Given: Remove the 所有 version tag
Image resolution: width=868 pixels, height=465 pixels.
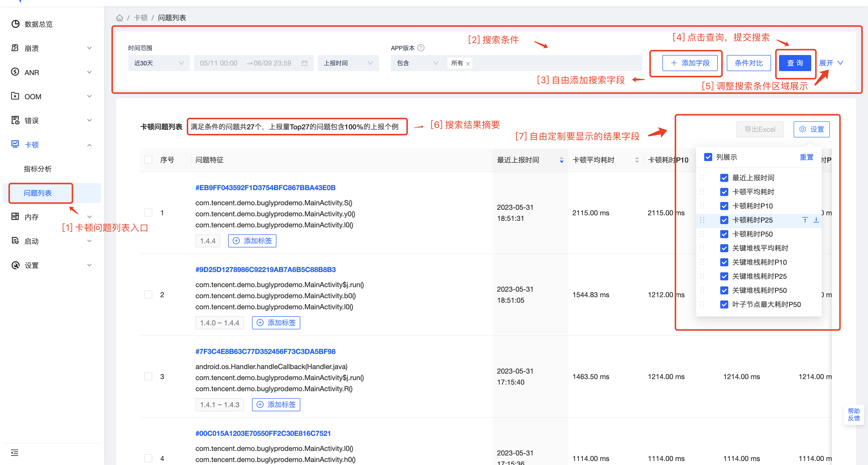Looking at the screenshot, I should (x=468, y=64).
